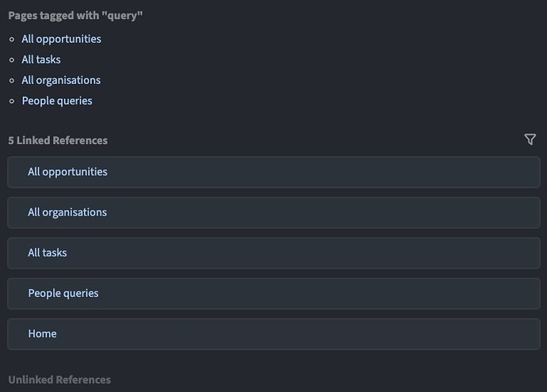Screen dimensions: 547x392
Task: Open All tasks in Linked References
Action: pos(48,253)
